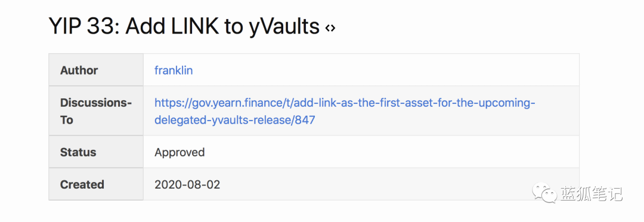Click the YIP 33 text in heading
This screenshot has width=644, height=222.
point(84,27)
